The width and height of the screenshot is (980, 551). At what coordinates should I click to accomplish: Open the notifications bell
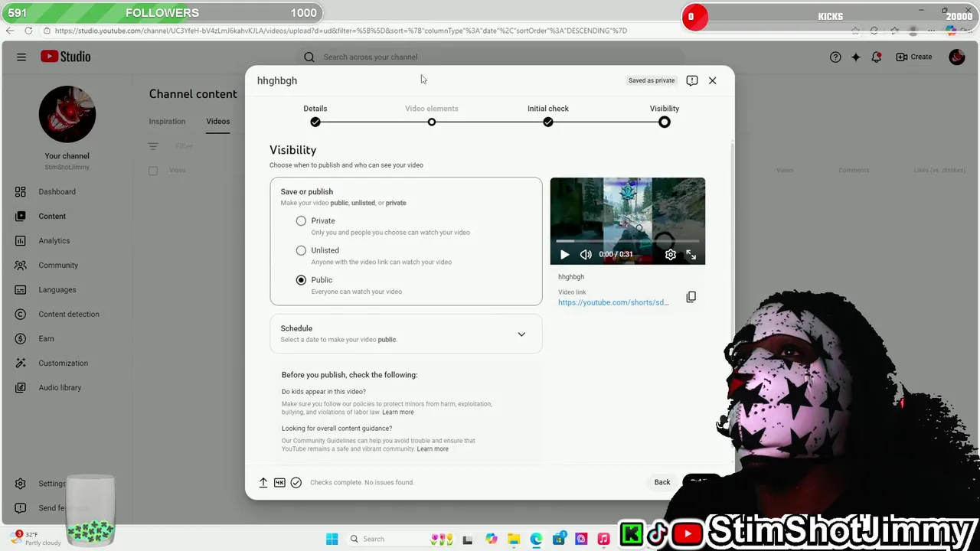pyautogui.click(x=877, y=57)
